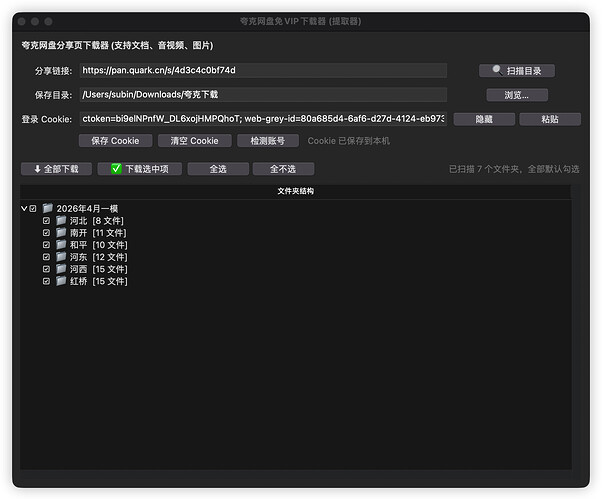Toggle the 南开 folder checkbox
Viewport: 602px width, 499px height.
pyautogui.click(x=46, y=233)
